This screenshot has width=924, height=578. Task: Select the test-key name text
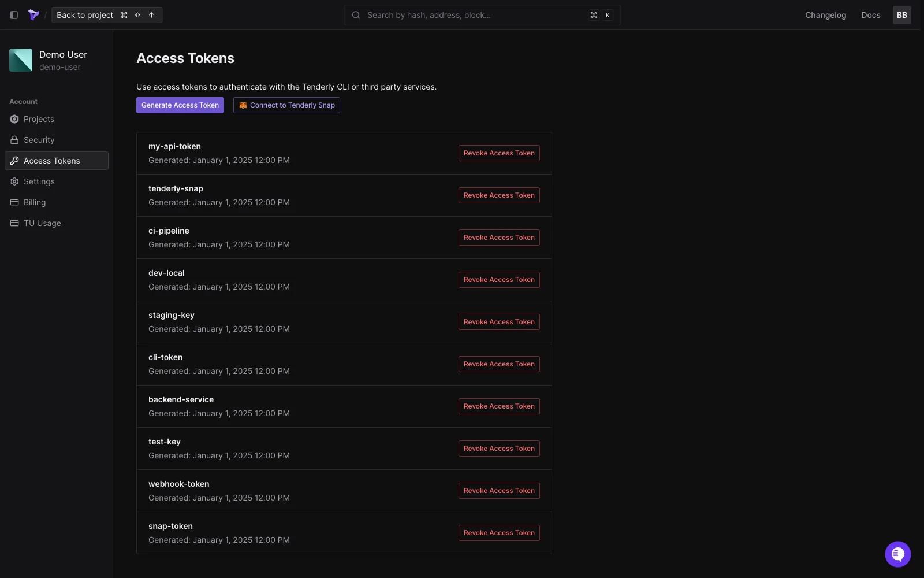point(165,442)
